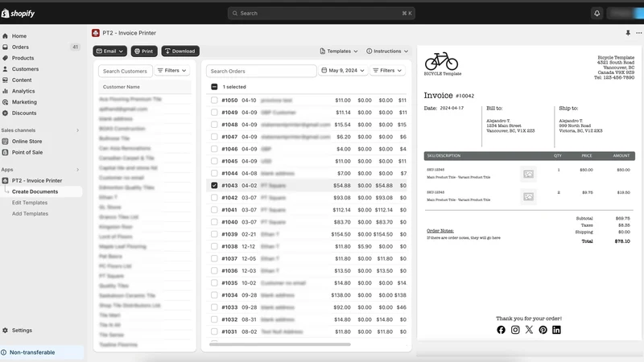The width and height of the screenshot is (644, 362).
Task: Click the $154.50 amount of order #1039
Action: tap(341, 234)
